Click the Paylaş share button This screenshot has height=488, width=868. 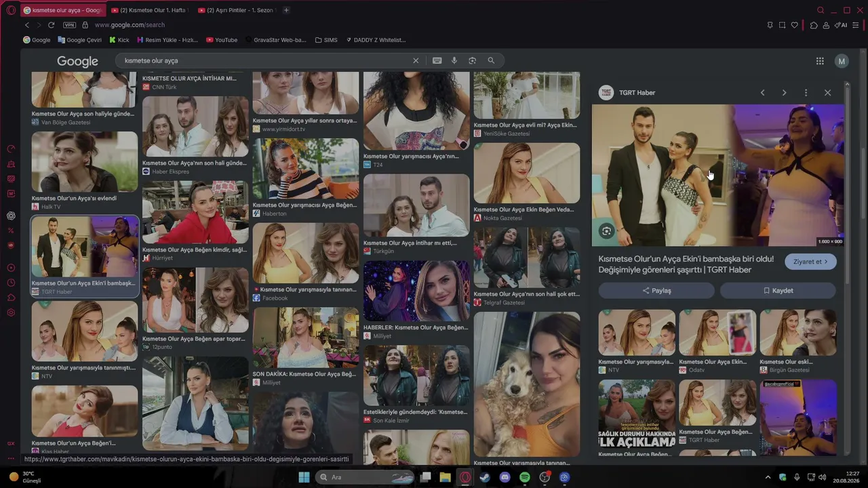point(656,291)
